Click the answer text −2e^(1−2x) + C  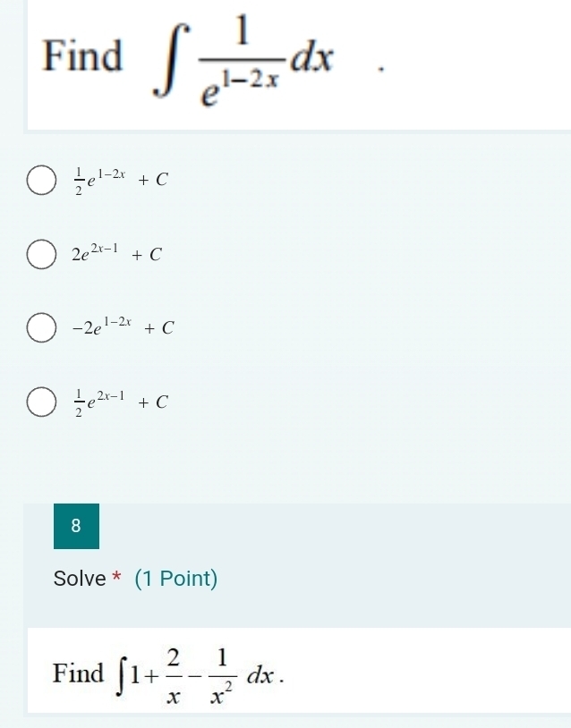coord(123,328)
